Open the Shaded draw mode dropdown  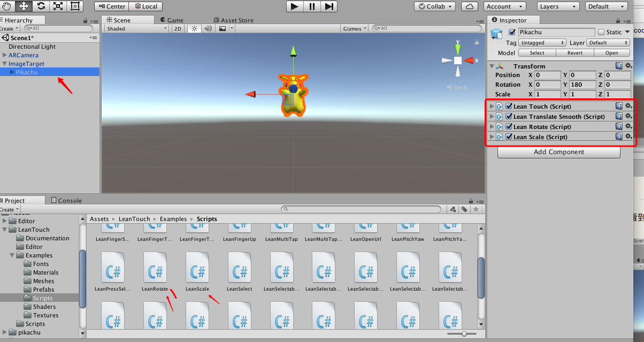[137, 28]
